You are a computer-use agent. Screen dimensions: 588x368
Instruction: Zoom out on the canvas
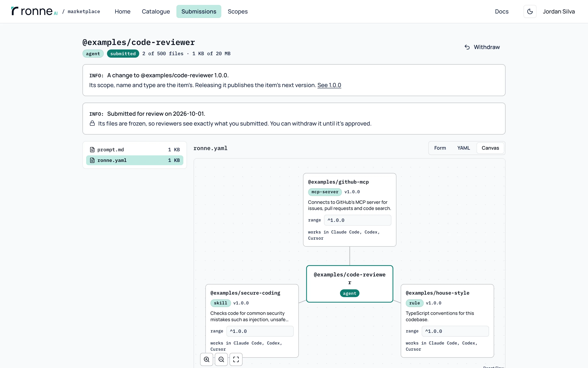click(x=221, y=359)
